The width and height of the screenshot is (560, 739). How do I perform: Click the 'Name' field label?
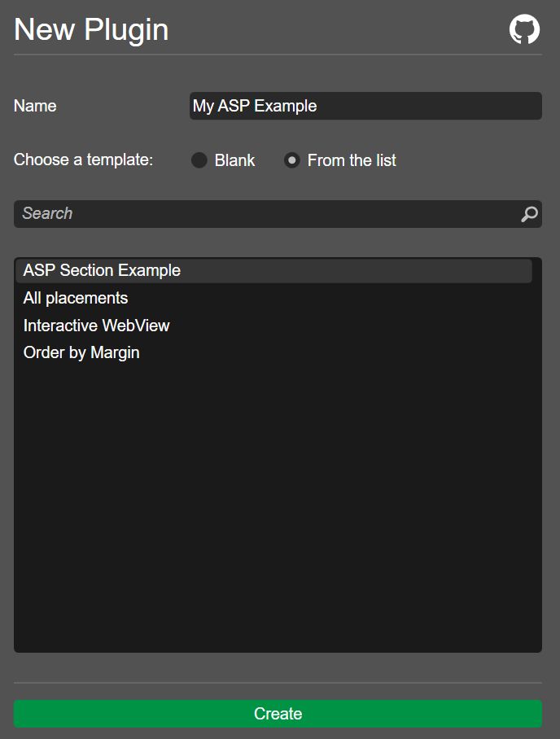click(35, 106)
